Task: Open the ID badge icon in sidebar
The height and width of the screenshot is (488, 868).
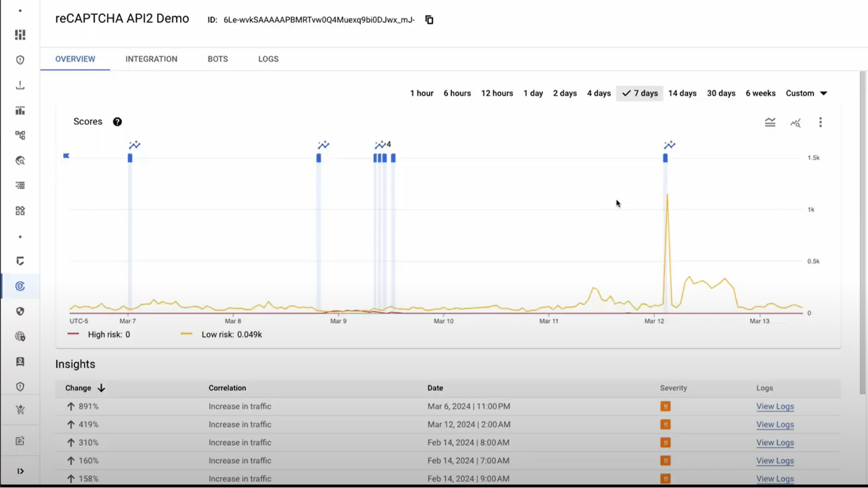Action: [x=20, y=362]
